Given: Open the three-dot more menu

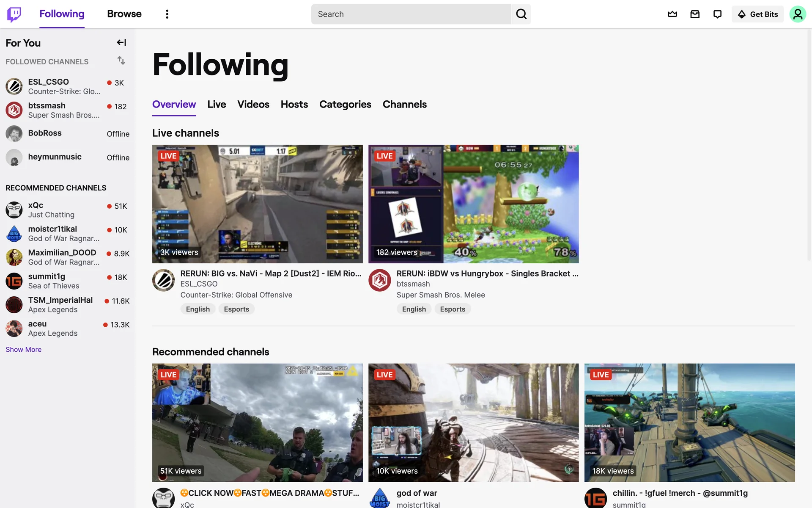Looking at the screenshot, I should (x=167, y=14).
